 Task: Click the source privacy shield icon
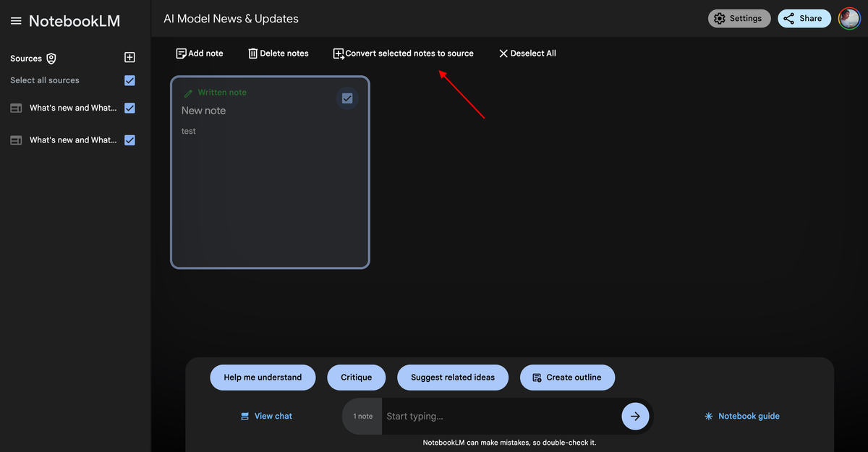click(50, 58)
